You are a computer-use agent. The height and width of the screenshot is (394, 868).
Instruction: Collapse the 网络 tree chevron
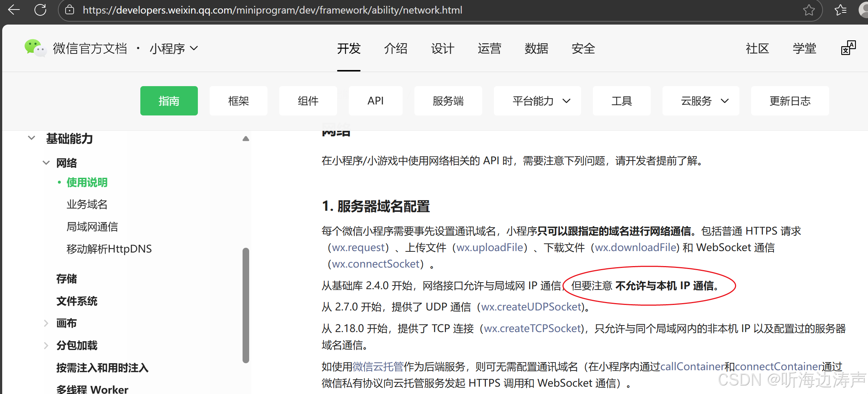click(x=46, y=163)
